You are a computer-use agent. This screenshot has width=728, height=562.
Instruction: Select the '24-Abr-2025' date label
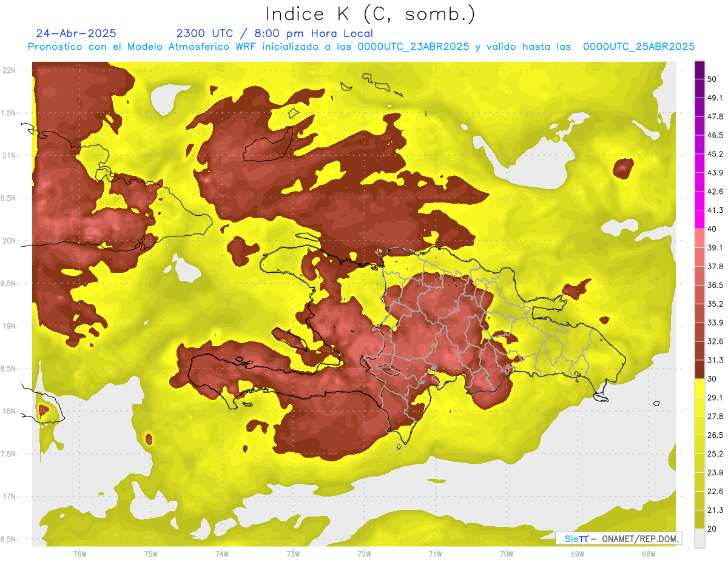coord(76,33)
